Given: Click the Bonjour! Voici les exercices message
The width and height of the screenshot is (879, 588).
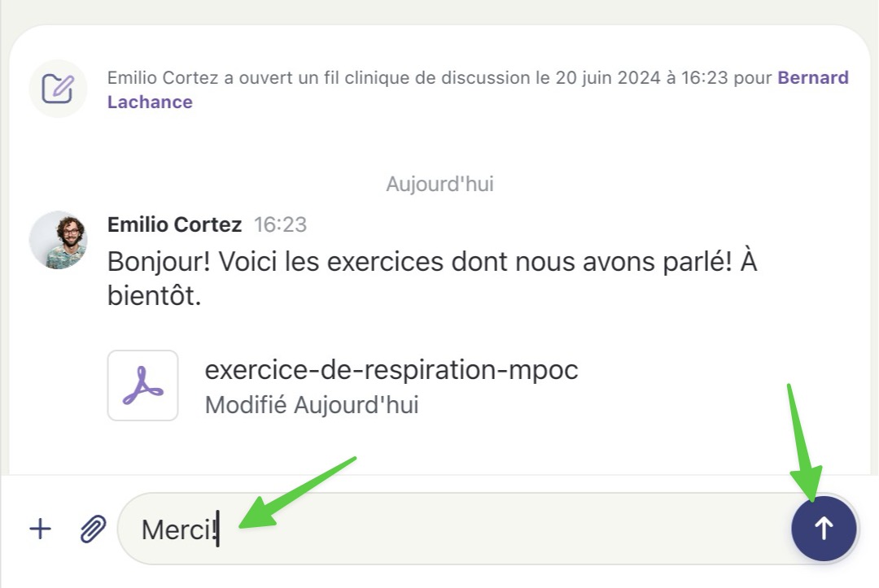Looking at the screenshot, I should (431, 278).
